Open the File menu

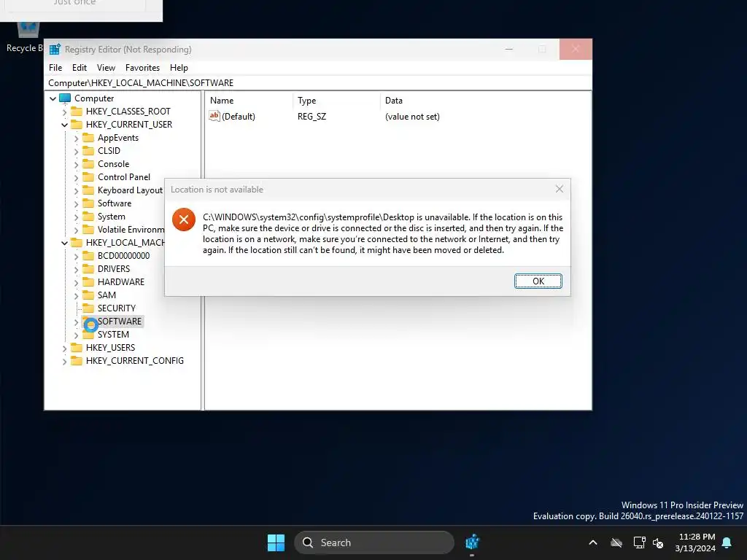click(x=55, y=68)
